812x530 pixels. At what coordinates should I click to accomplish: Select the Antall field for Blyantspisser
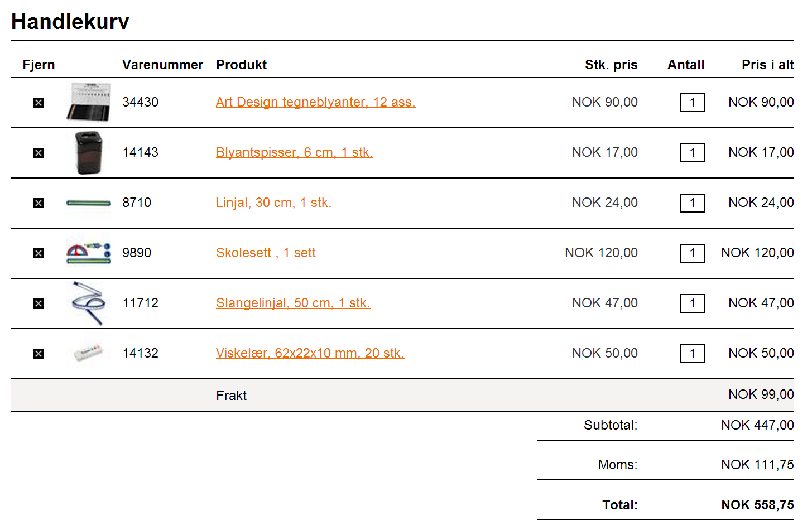click(x=693, y=153)
